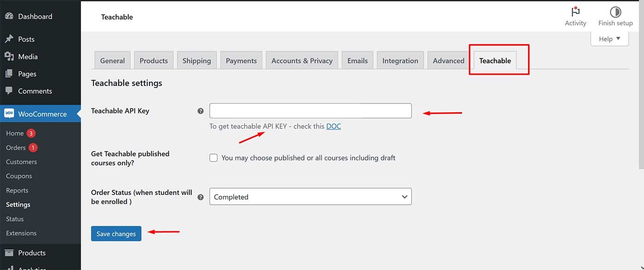Image resolution: width=644 pixels, height=270 pixels.
Task: Go to Orders in WooCommerce submenu
Action: pyautogui.click(x=16, y=148)
